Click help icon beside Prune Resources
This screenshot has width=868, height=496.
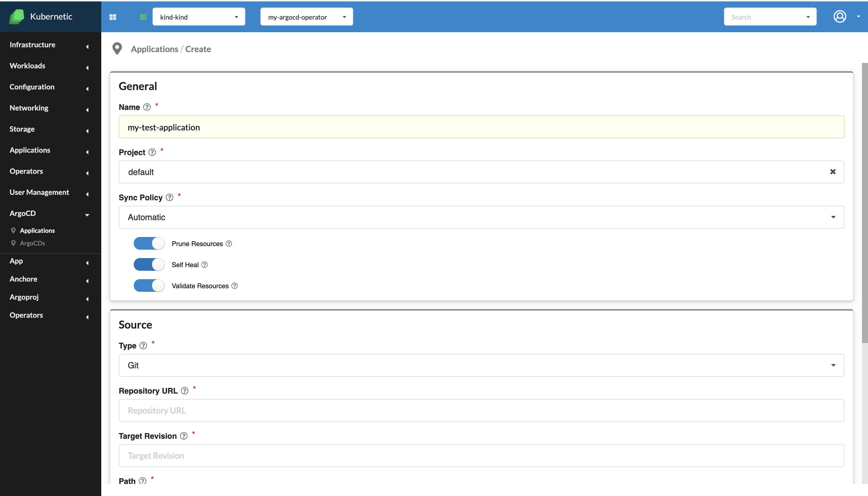click(x=229, y=244)
